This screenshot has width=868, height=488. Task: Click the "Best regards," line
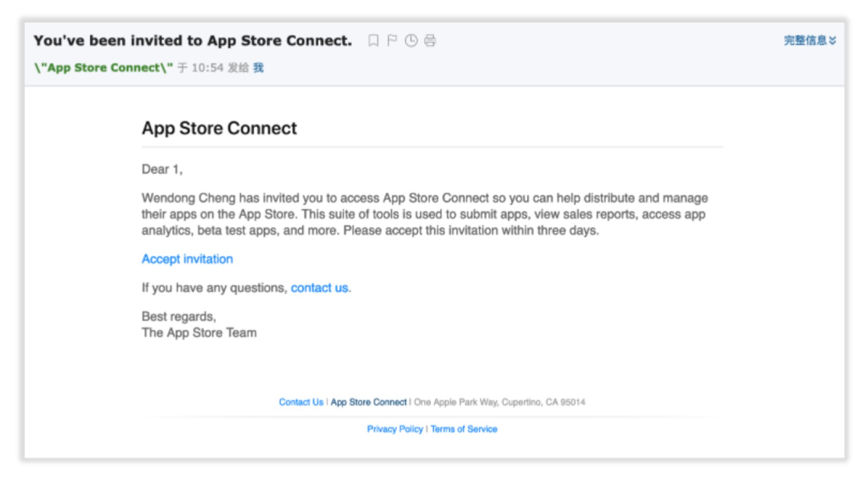(178, 316)
